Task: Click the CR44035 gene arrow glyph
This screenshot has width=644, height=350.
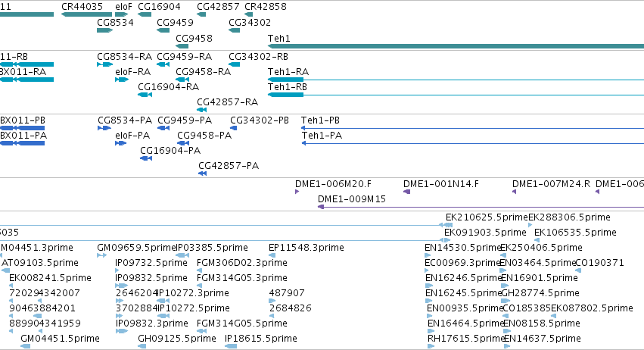Action: click(86, 14)
